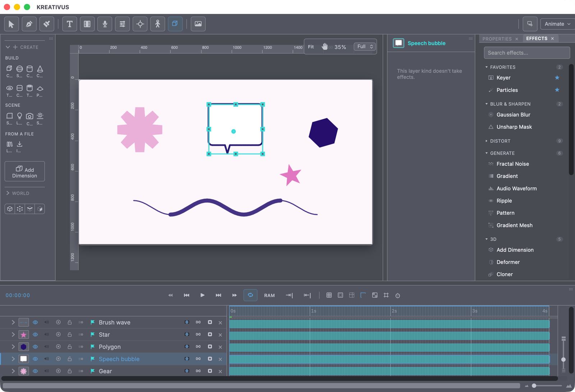Select the Effects tab

(x=537, y=38)
